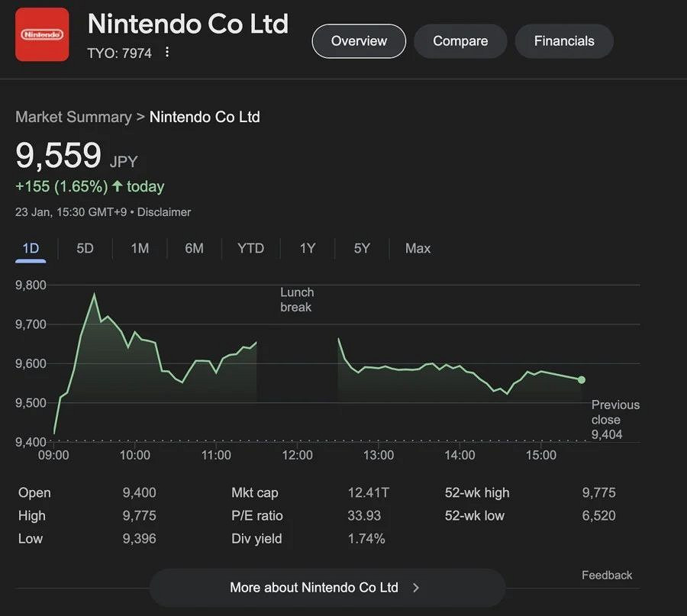
Task: View the 5Y stock performance
Action: (361, 248)
